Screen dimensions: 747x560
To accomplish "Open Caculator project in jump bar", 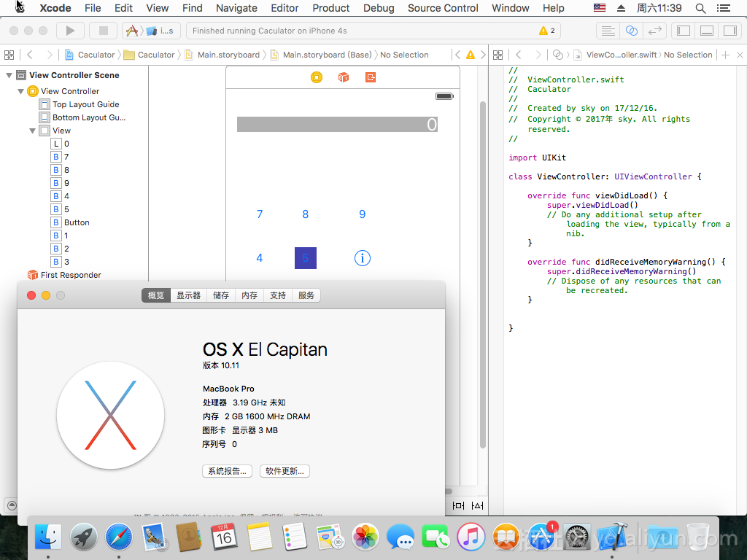I will point(90,55).
